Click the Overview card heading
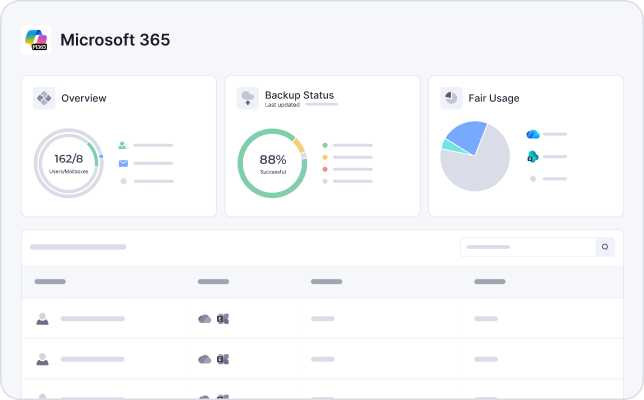644x400 pixels. pyautogui.click(x=84, y=98)
